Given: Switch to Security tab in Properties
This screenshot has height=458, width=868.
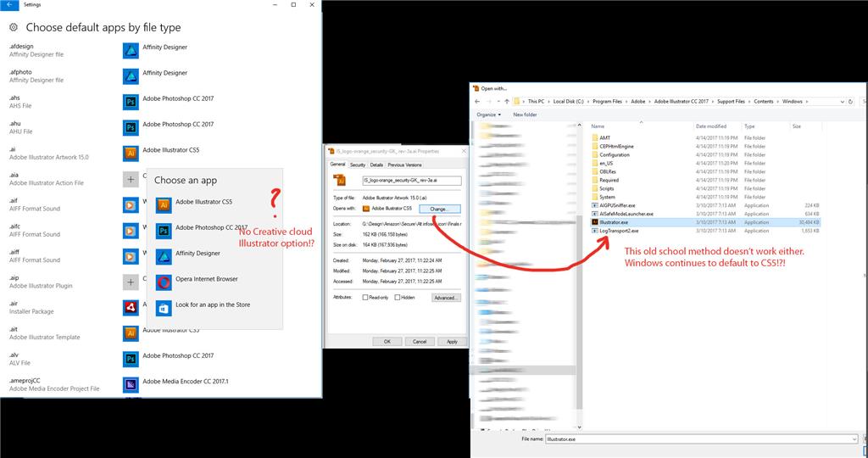Looking at the screenshot, I should (x=358, y=165).
